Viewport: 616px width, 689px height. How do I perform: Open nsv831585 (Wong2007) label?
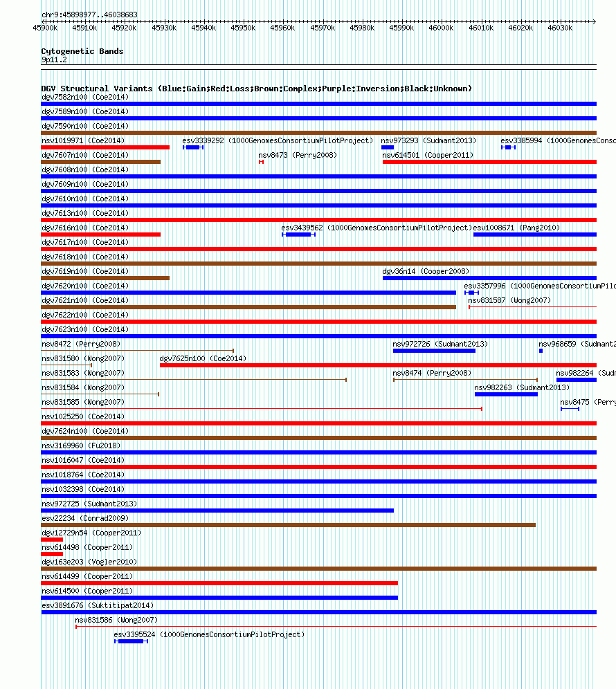[83, 402]
